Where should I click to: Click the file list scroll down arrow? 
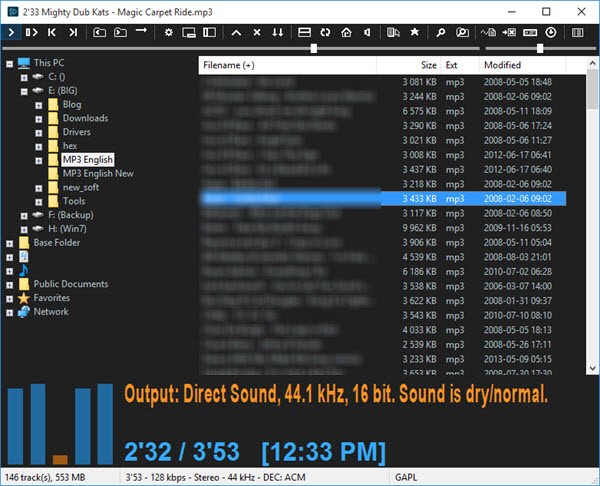592,369
